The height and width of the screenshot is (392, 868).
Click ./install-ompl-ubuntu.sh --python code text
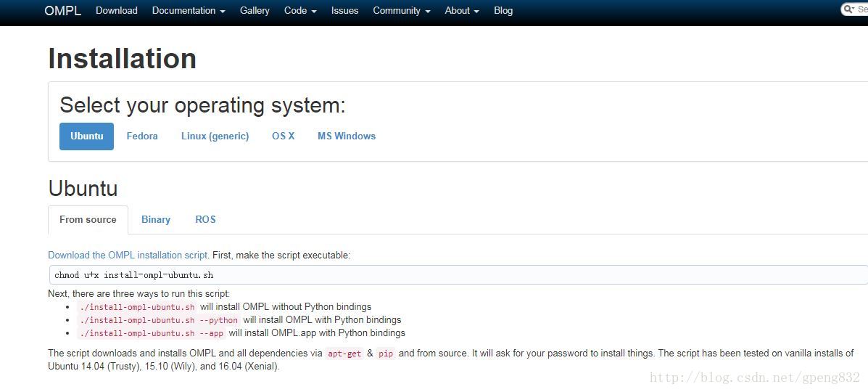coord(158,320)
